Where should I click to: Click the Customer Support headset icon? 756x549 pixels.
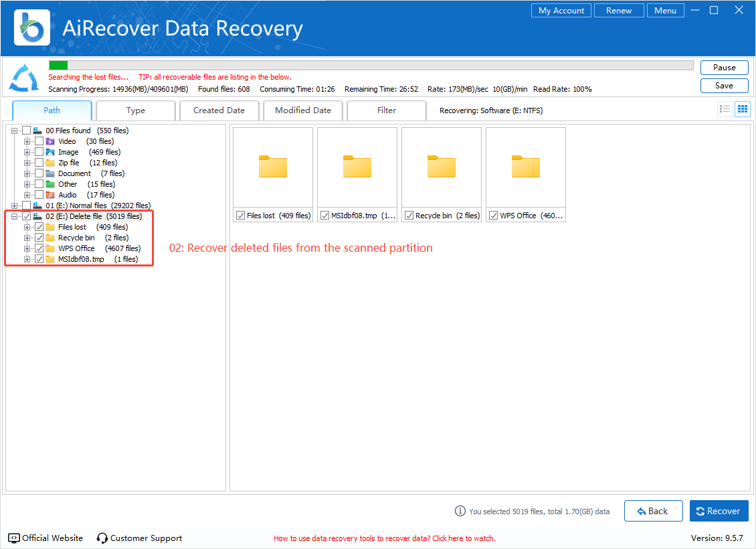point(102,538)
